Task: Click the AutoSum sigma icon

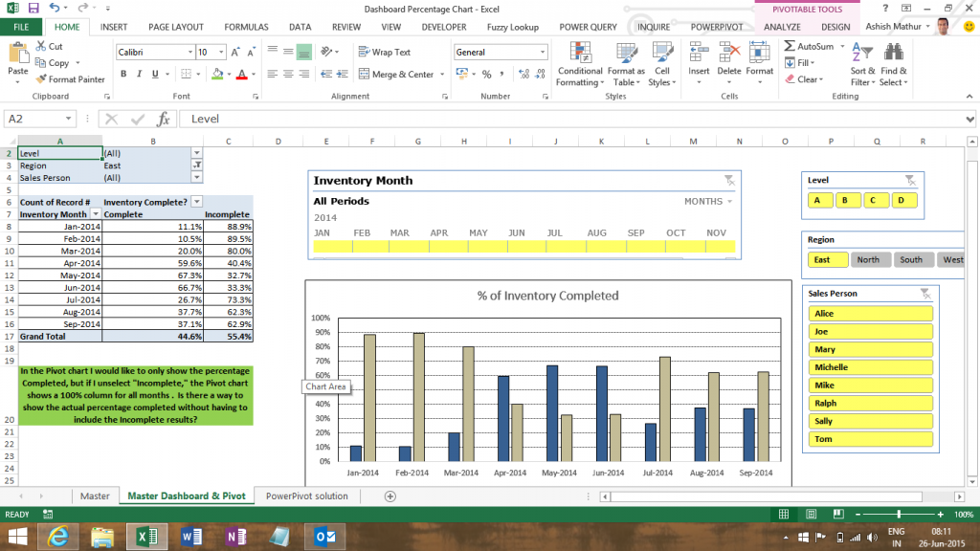Action: pos(790,46)
